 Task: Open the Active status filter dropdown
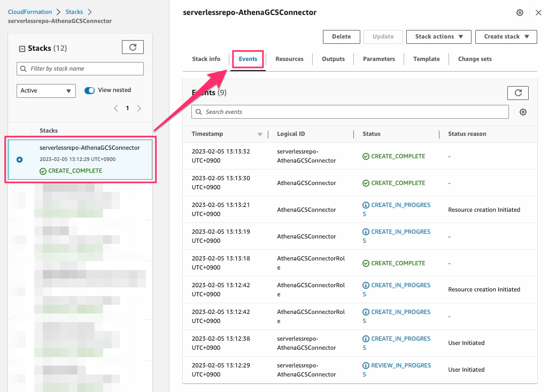coord(46,91)
